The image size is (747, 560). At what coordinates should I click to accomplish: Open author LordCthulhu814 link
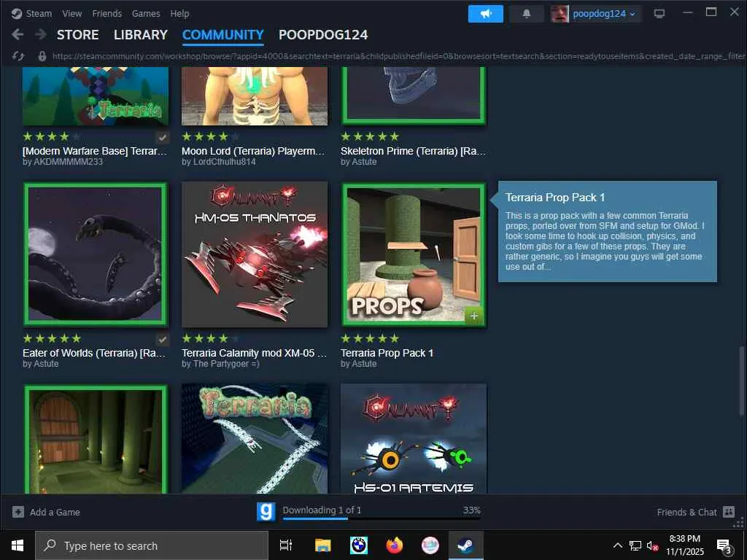(219, 162)
